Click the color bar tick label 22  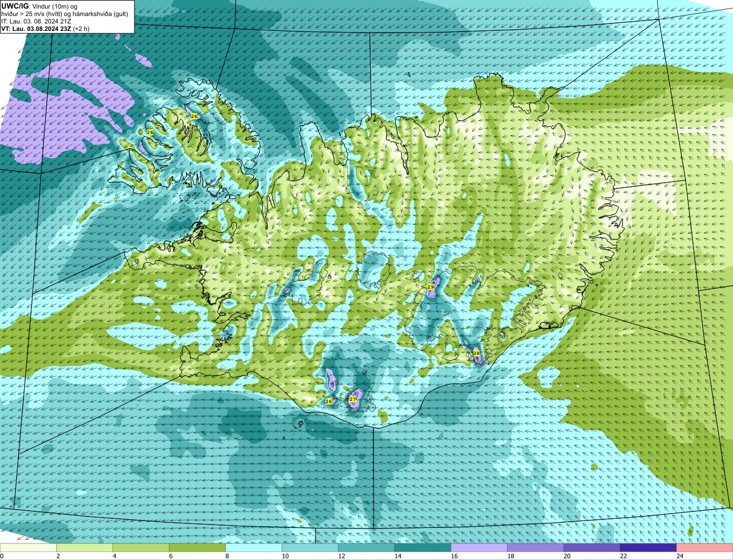[x=624, y=556]
